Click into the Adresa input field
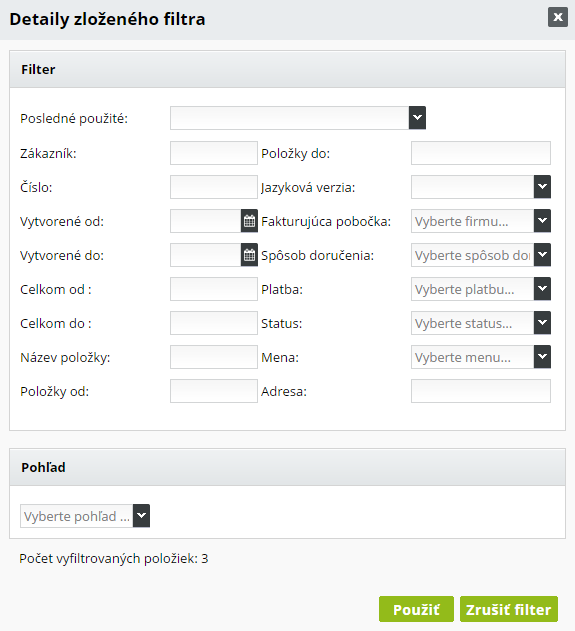575x631 pixels. (x=481, y=391)
